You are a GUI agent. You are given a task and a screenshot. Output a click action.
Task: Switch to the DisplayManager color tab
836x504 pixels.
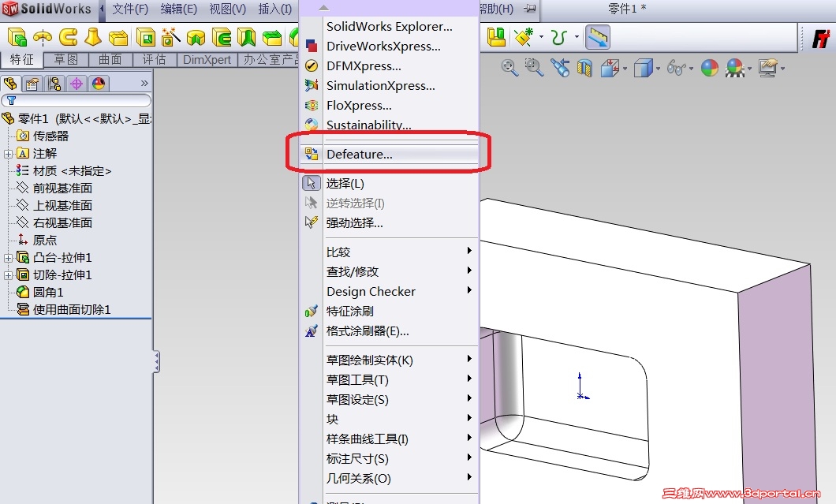pyautogui.click(x=99, y=84)
